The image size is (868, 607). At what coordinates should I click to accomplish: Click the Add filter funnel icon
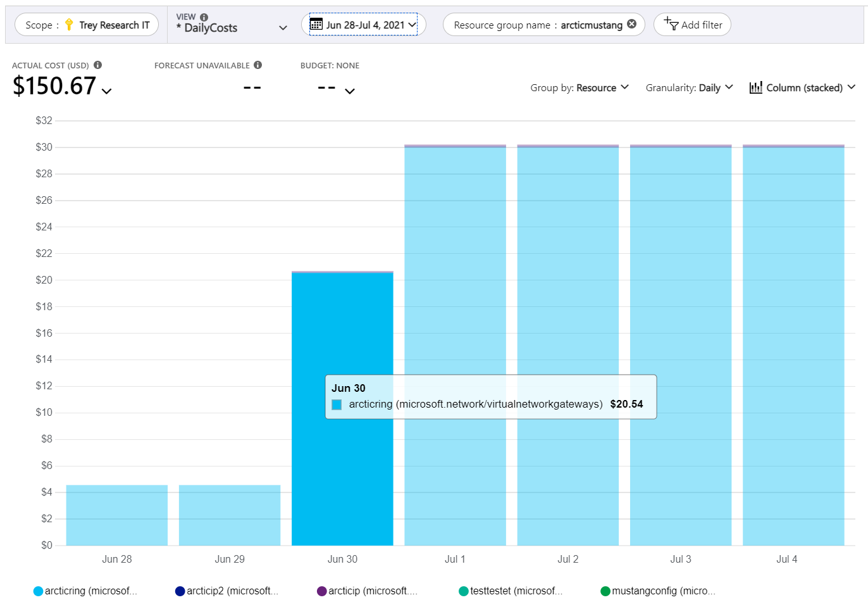(x=671, y=25)
